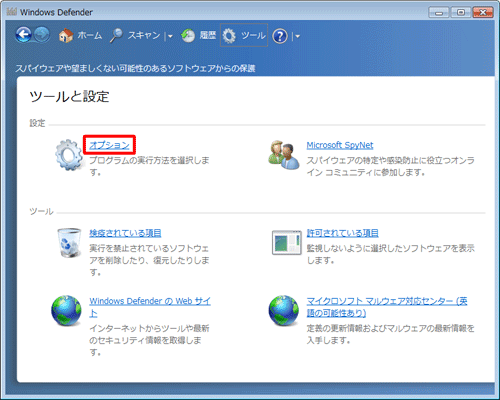This screenshot has width=500, height=400.
Task: Click the large Options gear icon
Action: click(x=69, y=155)
